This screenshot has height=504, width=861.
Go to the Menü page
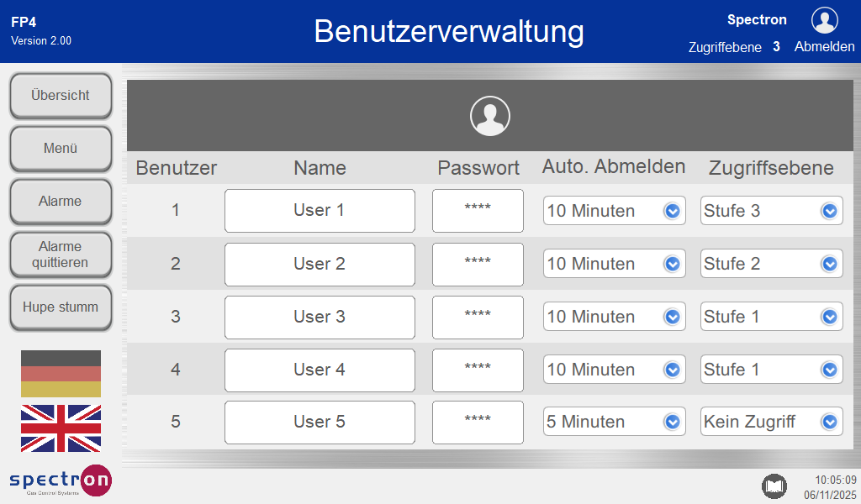61,149
